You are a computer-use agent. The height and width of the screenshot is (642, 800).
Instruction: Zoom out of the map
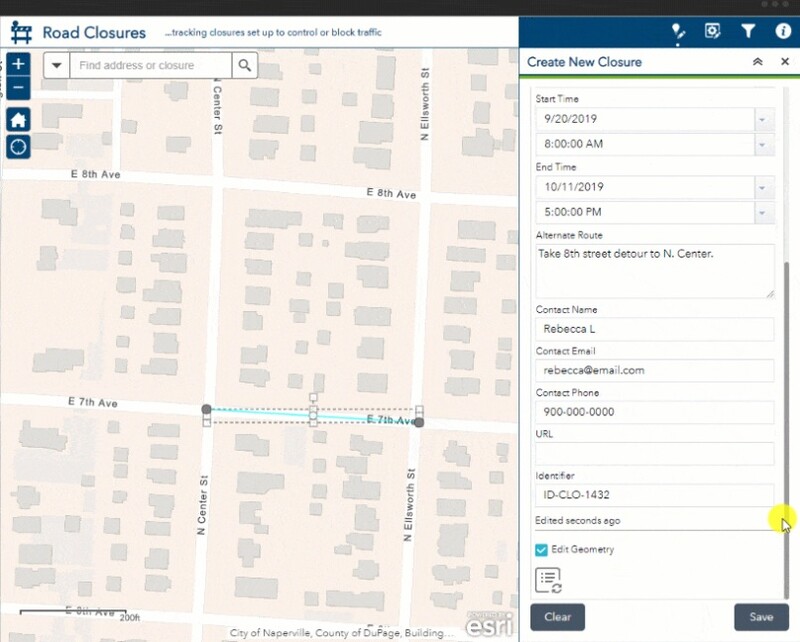[x=19, y=88]
